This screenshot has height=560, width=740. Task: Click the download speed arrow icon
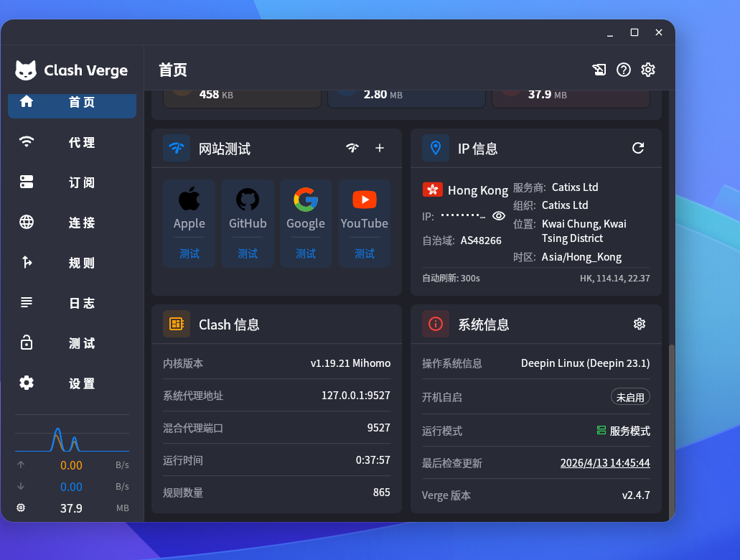[x=21, y=486]
